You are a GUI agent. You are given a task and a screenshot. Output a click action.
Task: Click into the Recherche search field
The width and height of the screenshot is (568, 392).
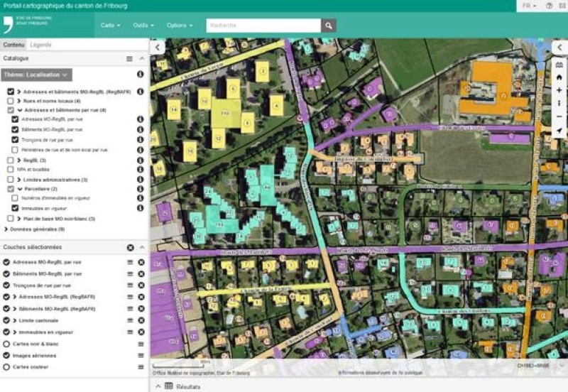(x=263, y=26)
